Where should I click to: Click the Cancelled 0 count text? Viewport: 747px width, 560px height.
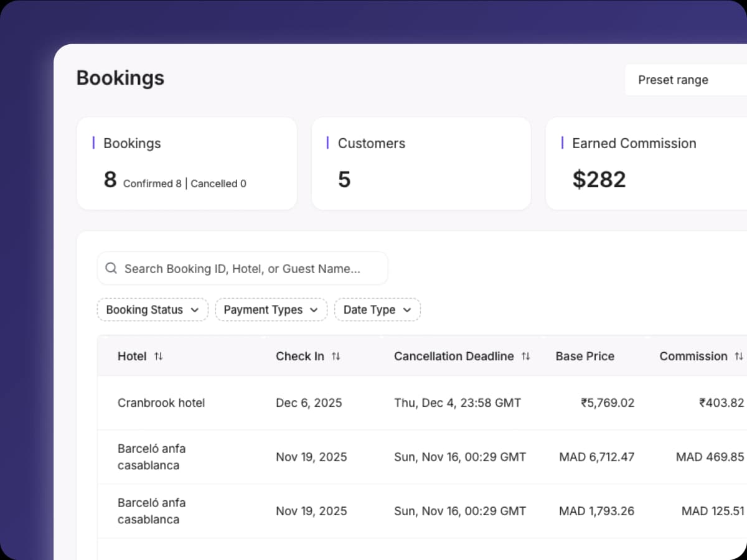[x=218, y=184]
